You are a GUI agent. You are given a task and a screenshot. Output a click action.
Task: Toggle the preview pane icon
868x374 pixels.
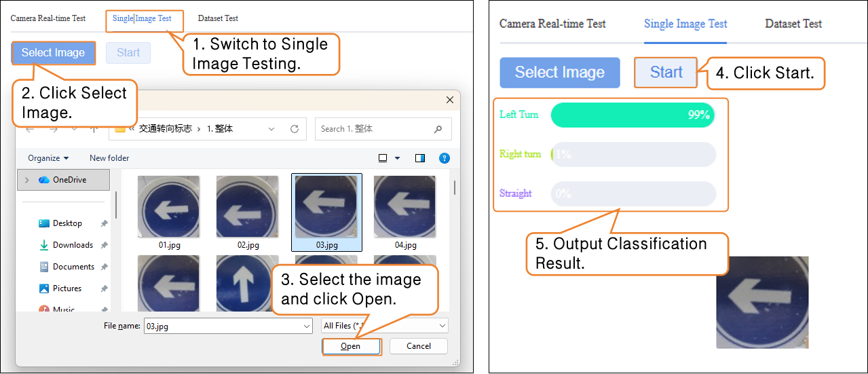click(x=420, y=158)
